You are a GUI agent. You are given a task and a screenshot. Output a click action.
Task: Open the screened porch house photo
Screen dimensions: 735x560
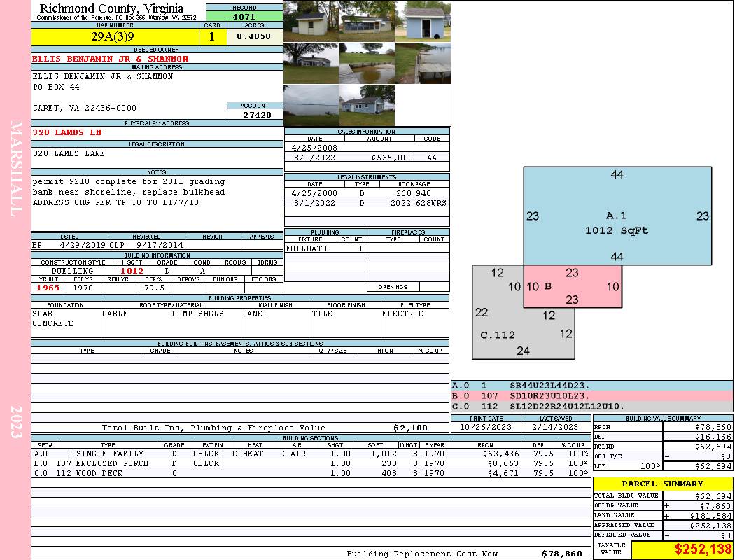[x=367, y=21]
